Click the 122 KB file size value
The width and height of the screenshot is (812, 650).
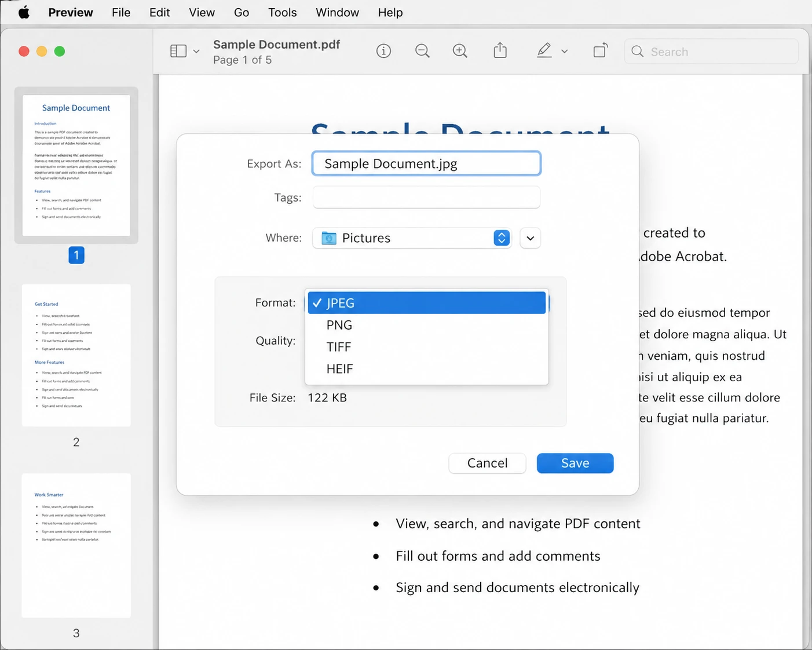[327, 397]
